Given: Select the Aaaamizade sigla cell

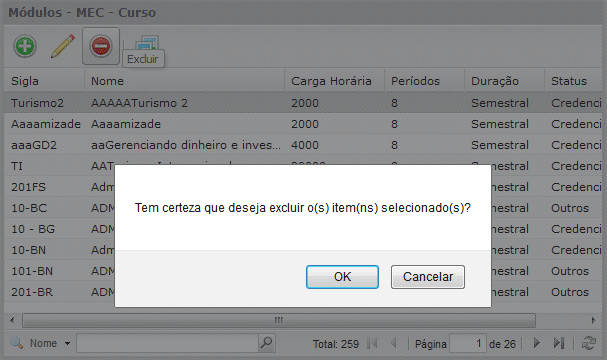Looking at the screenshot, I should coord(46,124).
